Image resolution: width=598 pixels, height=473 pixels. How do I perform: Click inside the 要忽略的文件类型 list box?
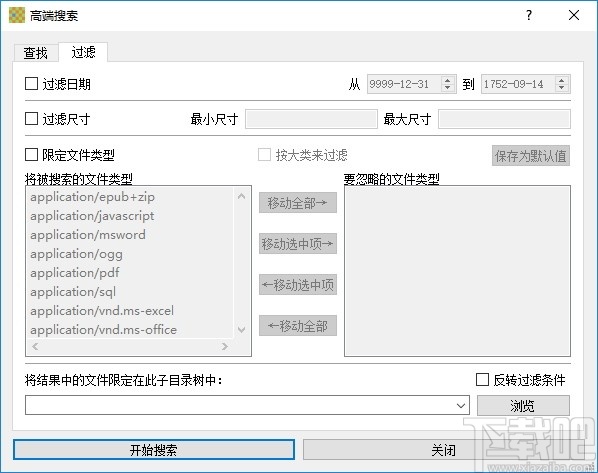pos(457,271)
